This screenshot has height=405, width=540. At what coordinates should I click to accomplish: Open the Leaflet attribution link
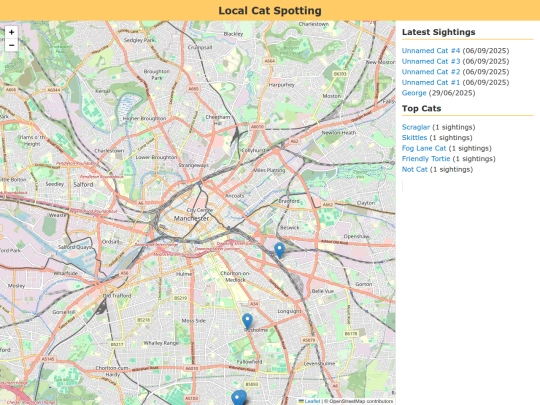(309, 401)
